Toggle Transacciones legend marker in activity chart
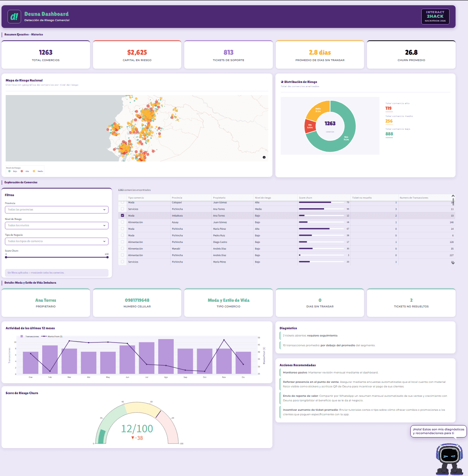Screen dimensions: 468x476 coord(22,336)
